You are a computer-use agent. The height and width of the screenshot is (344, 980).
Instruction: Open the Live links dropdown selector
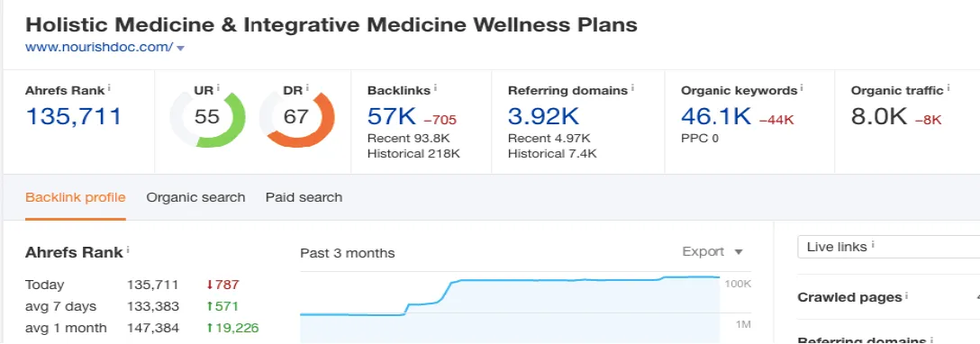point(889,247)
